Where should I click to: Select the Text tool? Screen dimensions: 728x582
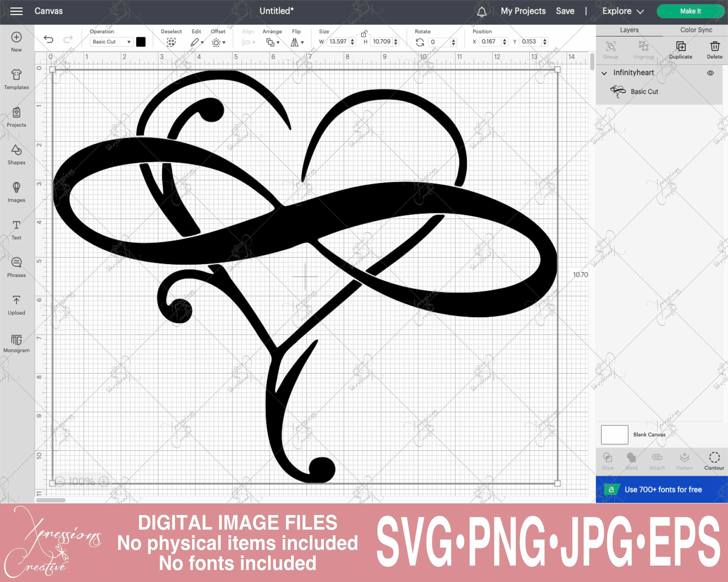16,227
